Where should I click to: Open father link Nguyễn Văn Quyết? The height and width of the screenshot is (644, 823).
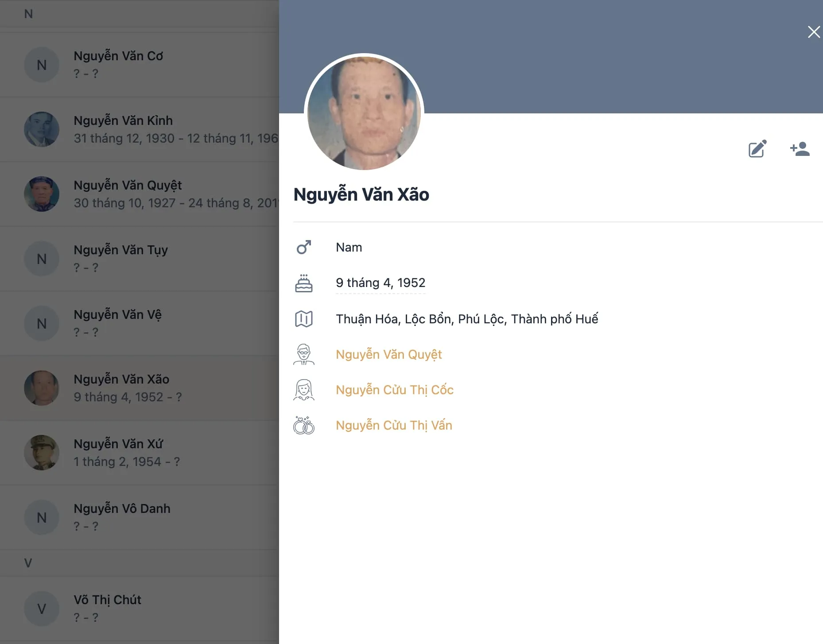(x=388, y=354)
